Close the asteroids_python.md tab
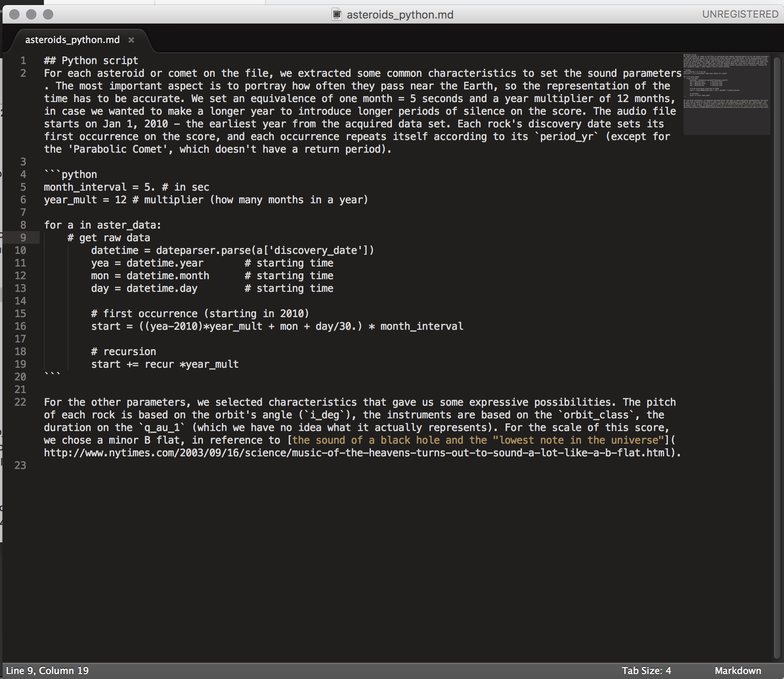The width and height of the screenshot is (784, 679). pyautogui.click(x=131, y=40)
